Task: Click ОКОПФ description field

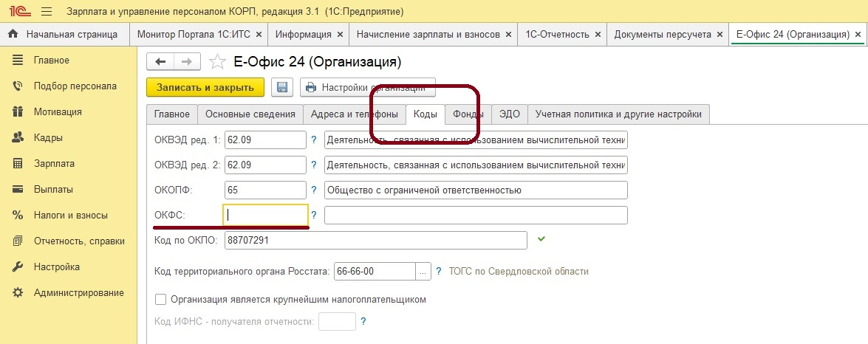Action: (476, 190)
